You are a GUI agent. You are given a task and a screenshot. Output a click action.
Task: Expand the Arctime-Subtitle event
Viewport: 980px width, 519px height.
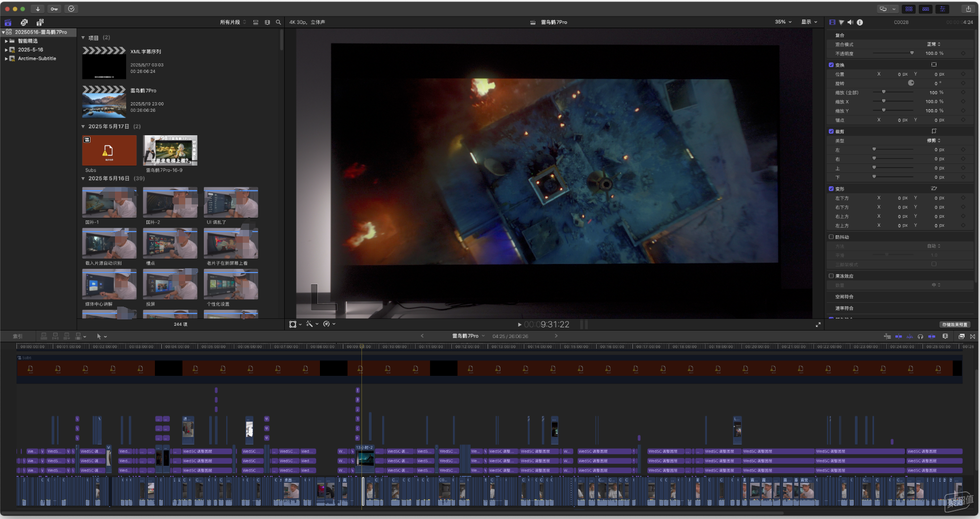pyautogui.click(x=6, y=59)
